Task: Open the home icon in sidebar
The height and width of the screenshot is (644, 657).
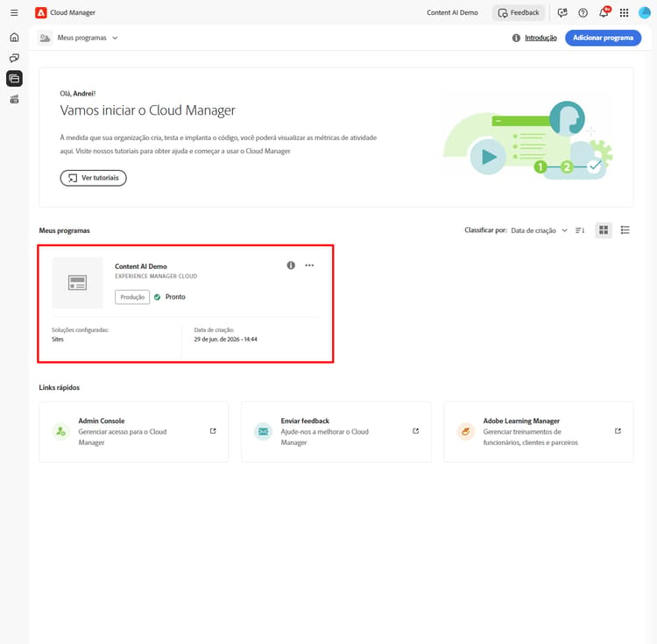Action: pyautogui.click(x=14, y=38)
